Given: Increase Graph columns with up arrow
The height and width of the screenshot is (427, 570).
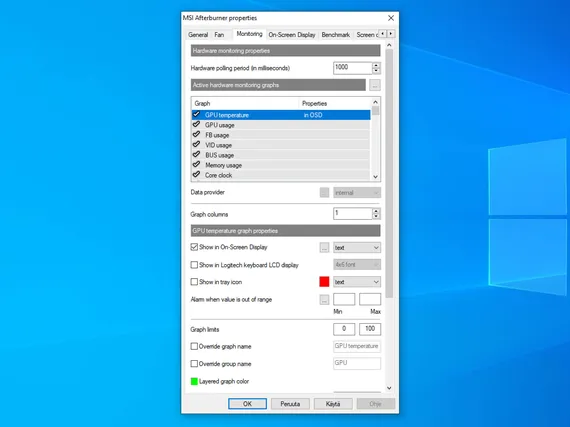Looking at the screenshot, I should pyautogui.click(x=376, y=211).
